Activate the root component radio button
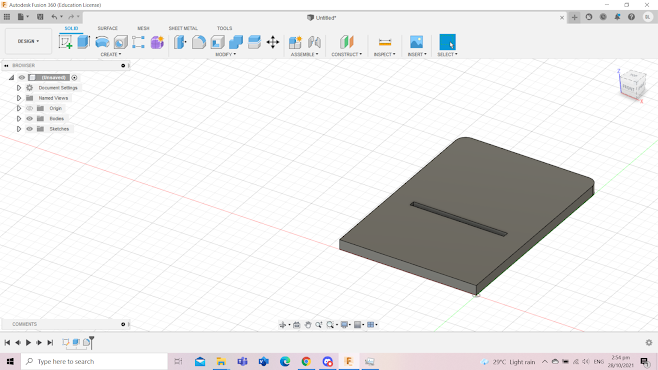This screenshot has width=658, height=370. [x=74, y=77]
